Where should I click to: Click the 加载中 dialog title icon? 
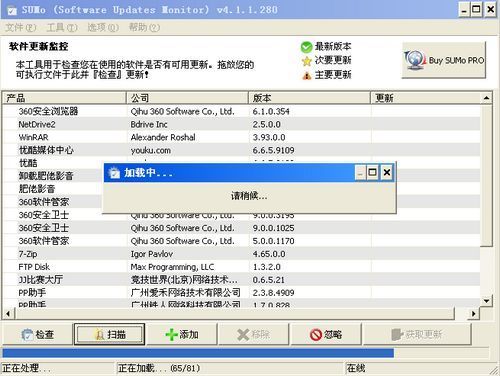click(114, 173)
